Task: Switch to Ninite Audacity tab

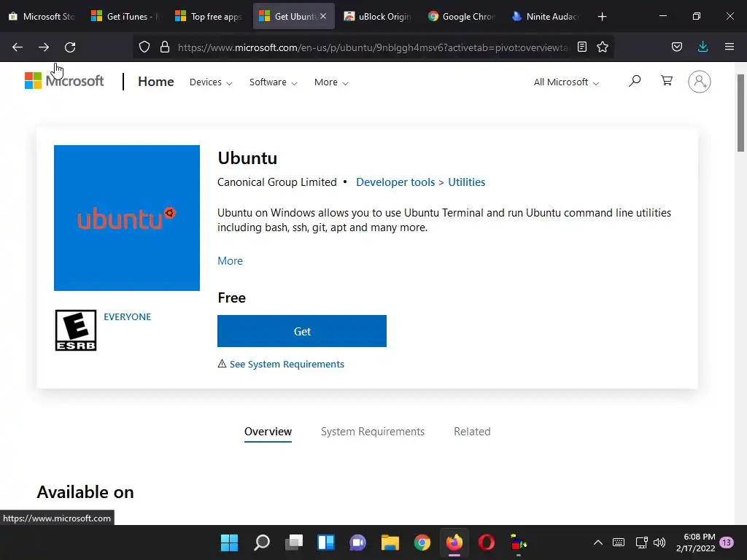Action: click(x=545, y=17)
